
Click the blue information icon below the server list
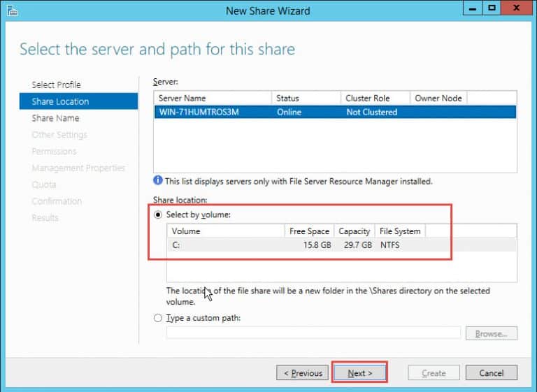[158, 182]
